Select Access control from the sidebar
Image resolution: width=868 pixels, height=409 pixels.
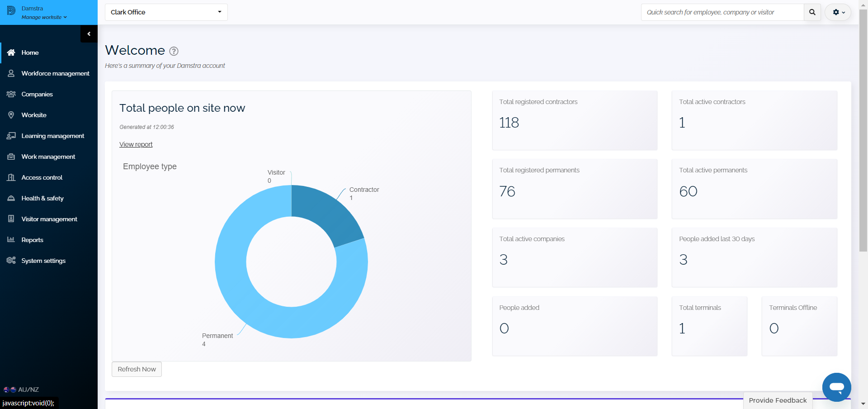pos(42,177)
